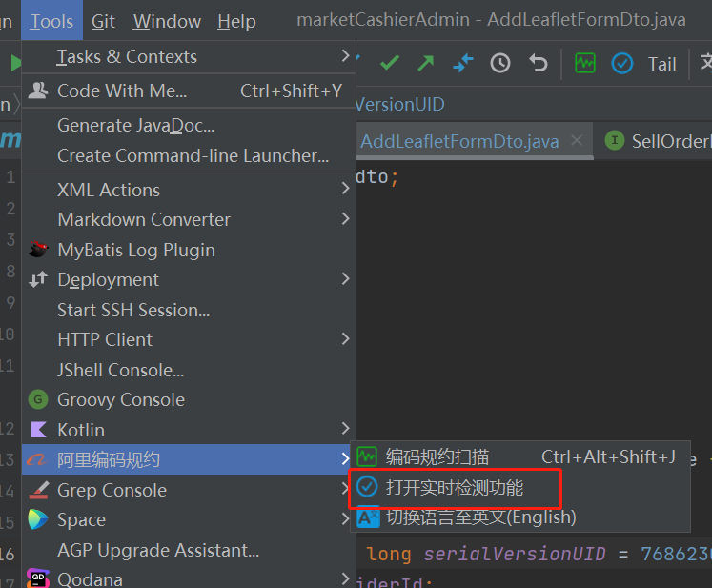The image size is (712, 588).
Task: Choose 切换语言至英文(English)
Action: point(520,517)
